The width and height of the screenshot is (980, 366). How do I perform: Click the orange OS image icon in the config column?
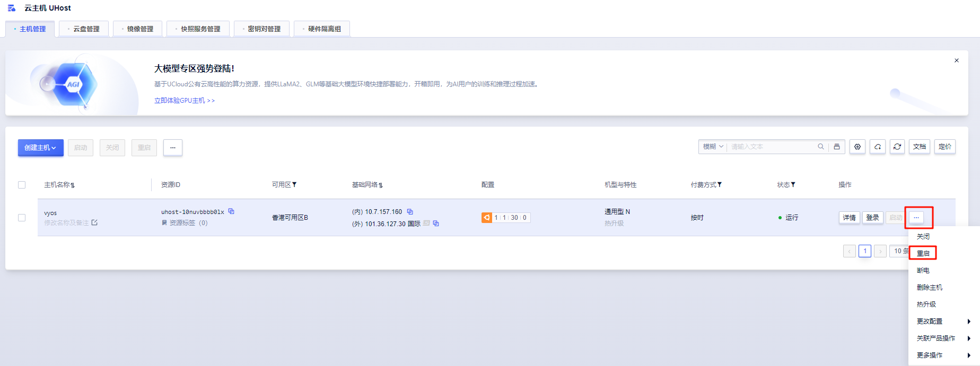486,218
